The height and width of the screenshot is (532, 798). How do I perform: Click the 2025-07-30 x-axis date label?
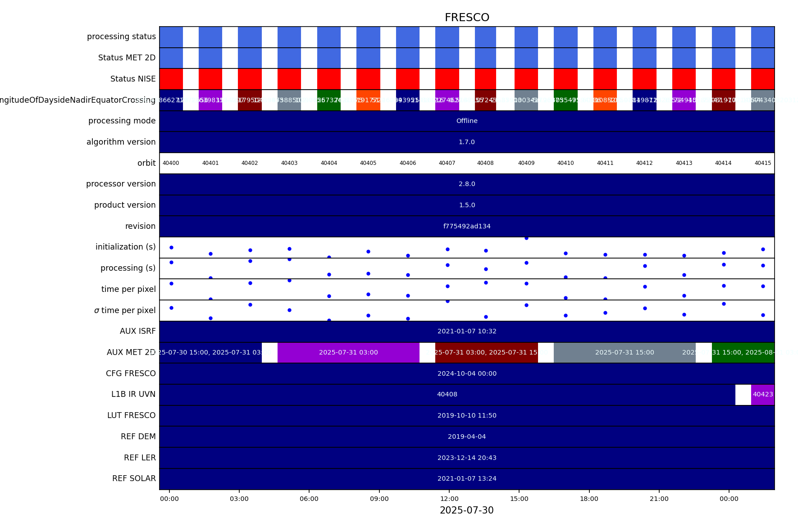pos(466,510)
